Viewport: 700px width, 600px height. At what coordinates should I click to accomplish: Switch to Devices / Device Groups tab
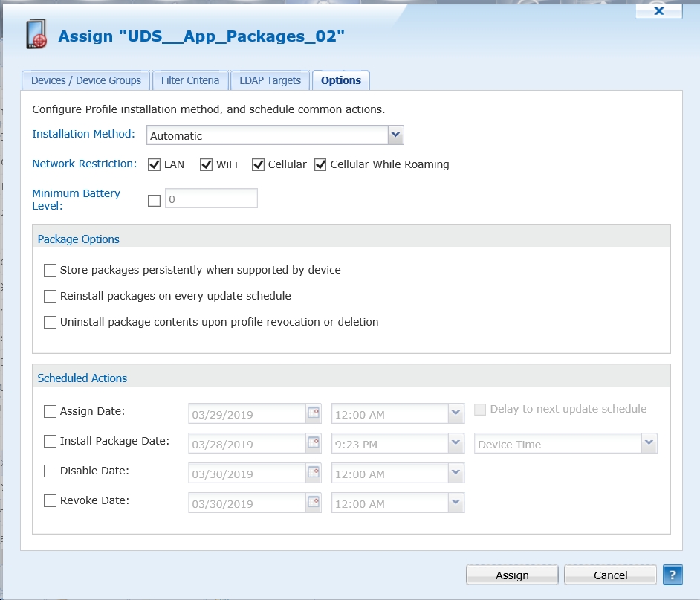click(85, 80)
